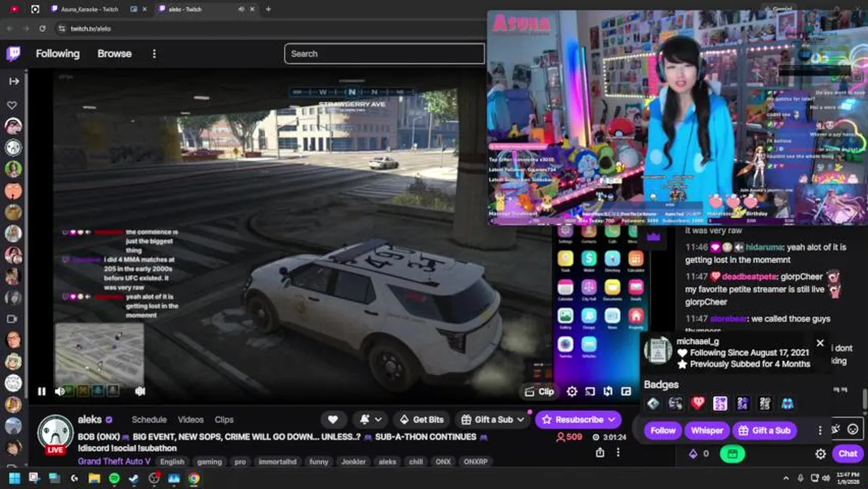Go to Browse page

tap(114, 54)
